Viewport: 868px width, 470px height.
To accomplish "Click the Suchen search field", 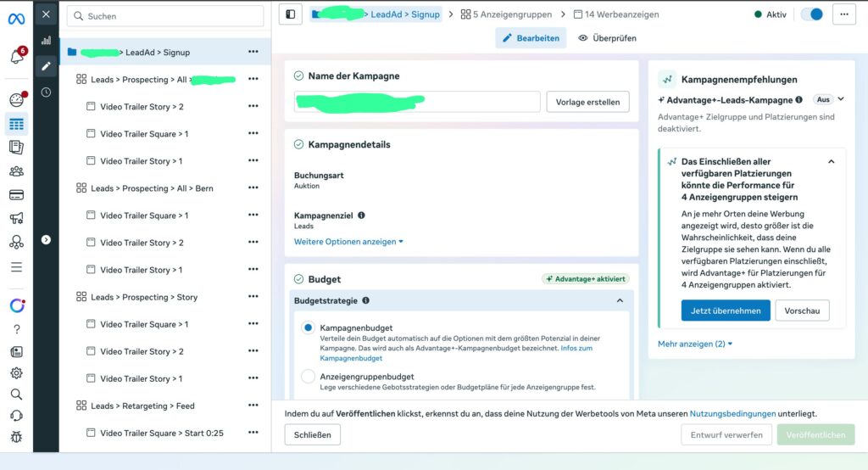I will pos(165,16).
